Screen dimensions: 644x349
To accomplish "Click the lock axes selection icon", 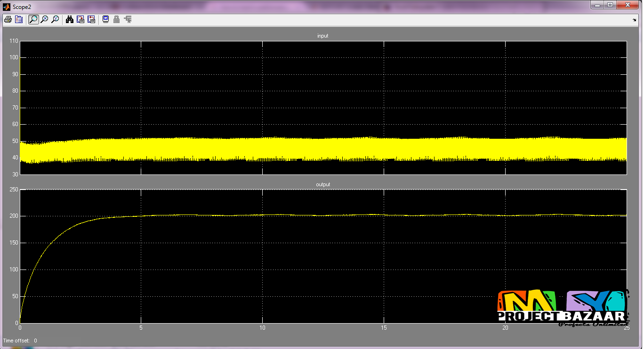I will point(116,19).
